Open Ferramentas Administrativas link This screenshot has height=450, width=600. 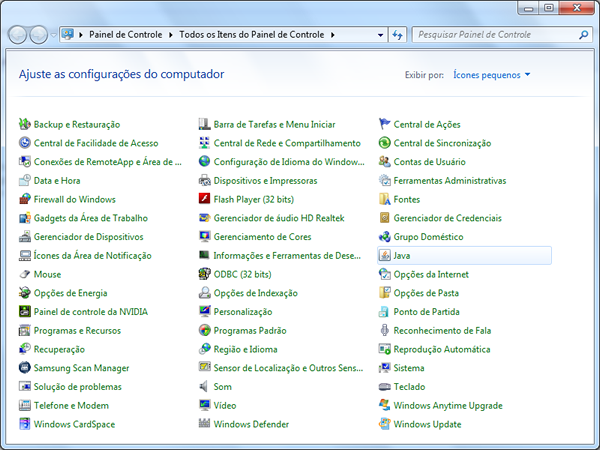450,181
